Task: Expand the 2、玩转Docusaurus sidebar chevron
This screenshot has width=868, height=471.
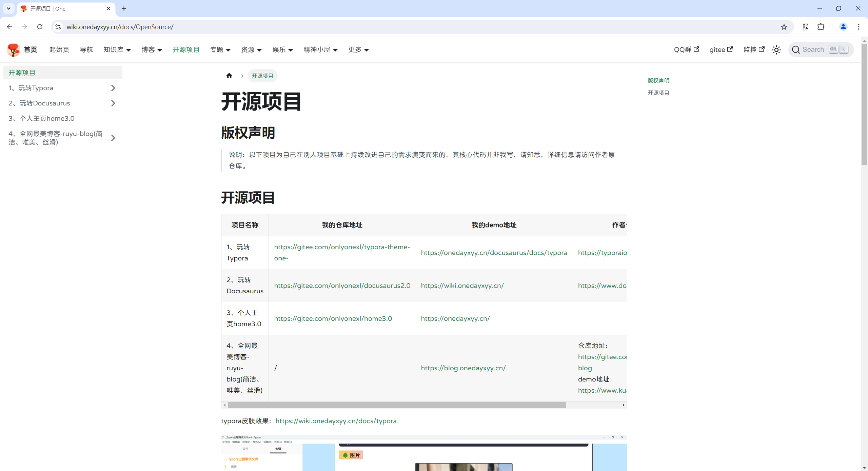Action: [113, 103]
